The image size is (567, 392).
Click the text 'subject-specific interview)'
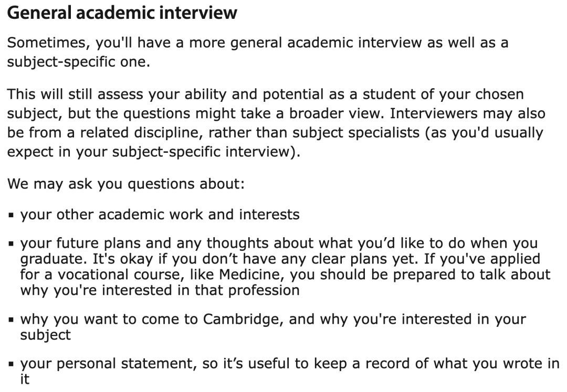[205, 152]
